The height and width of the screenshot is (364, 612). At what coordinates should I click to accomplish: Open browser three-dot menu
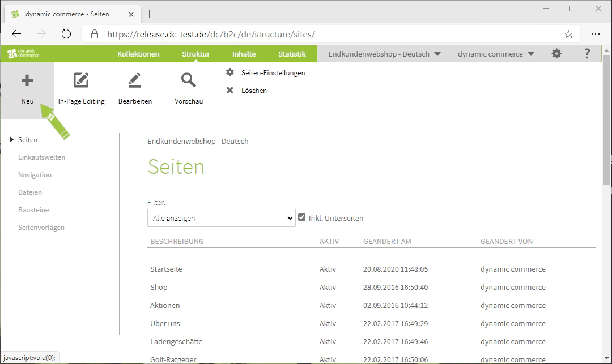(x=595, y=35)
